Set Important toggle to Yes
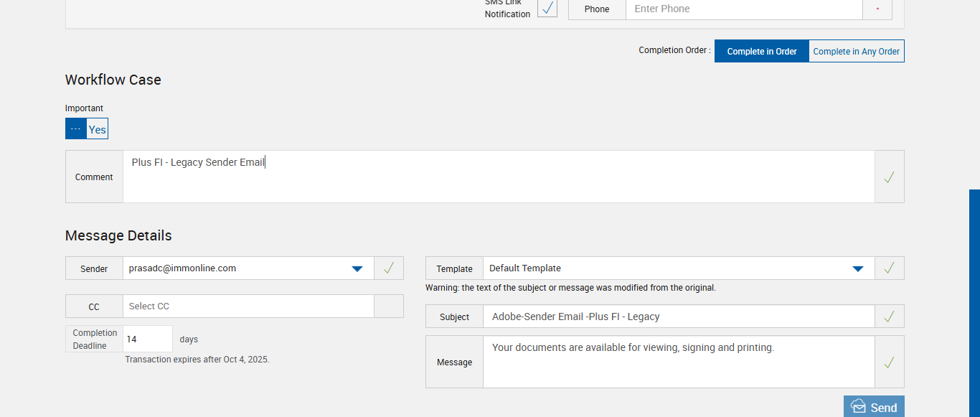Viewport: 980px width, 417px height. click(x=98, y=129)
